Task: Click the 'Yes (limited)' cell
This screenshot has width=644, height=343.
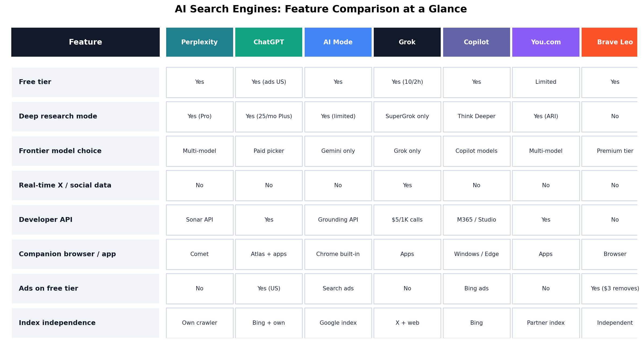Action: tap(338, 117)
